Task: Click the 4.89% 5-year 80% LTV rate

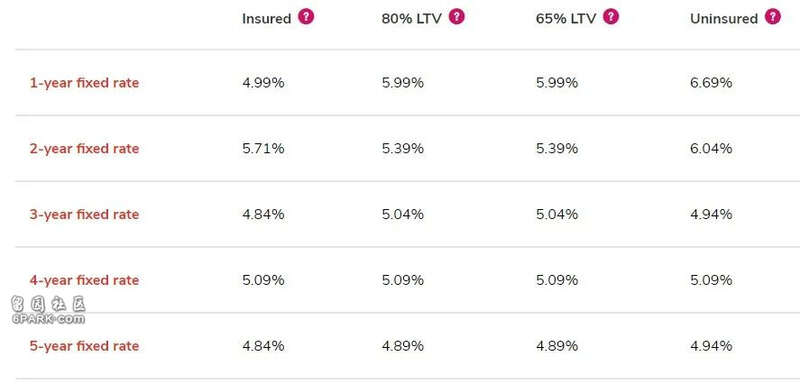Action: 403,346
